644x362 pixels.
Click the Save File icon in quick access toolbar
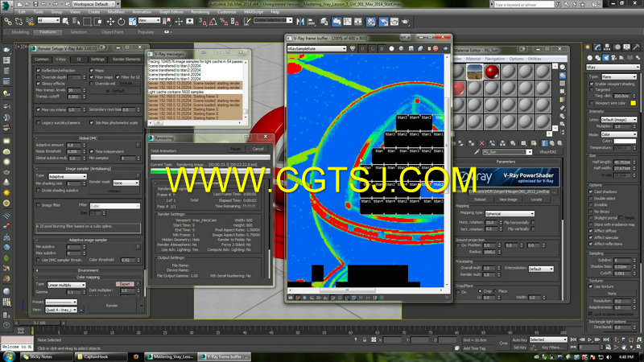pos(36,4)
